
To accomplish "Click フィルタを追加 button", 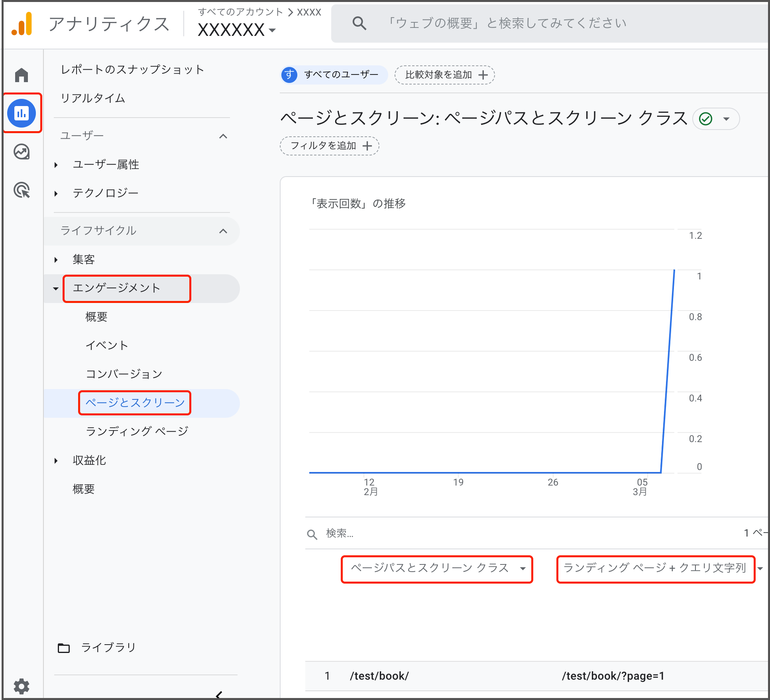I will pos(329,146).
